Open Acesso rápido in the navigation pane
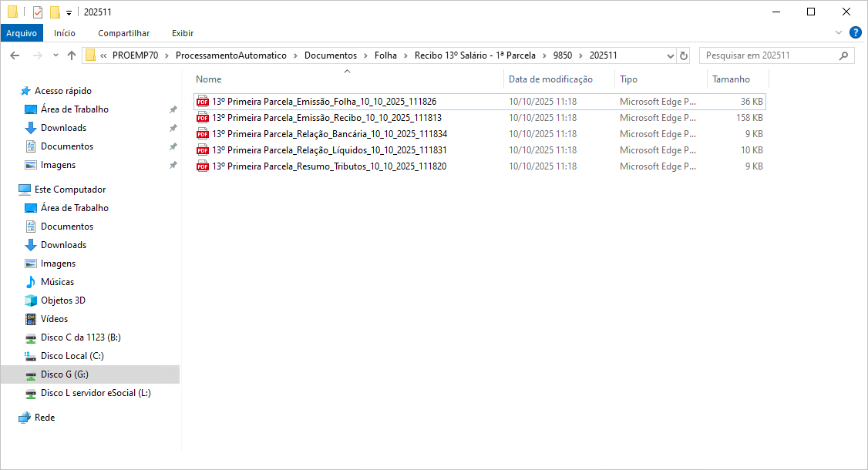Viewport: 868px width, 470px height. (x=62, y=91)
